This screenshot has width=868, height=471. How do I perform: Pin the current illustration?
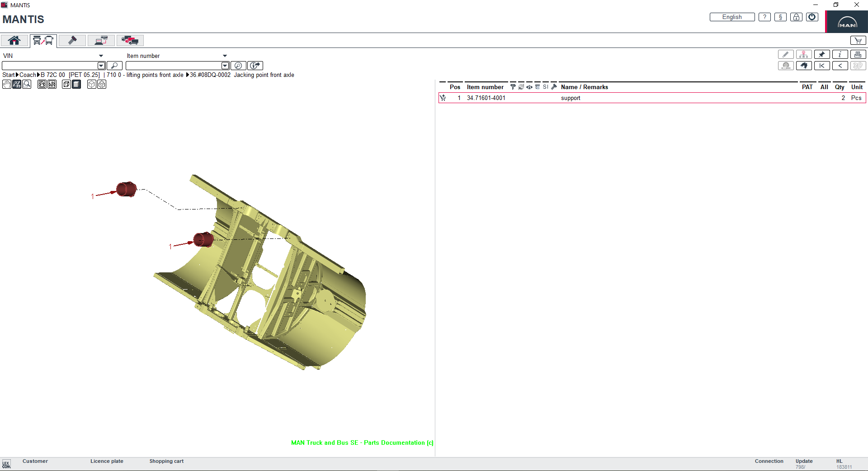tap(822, 54)
